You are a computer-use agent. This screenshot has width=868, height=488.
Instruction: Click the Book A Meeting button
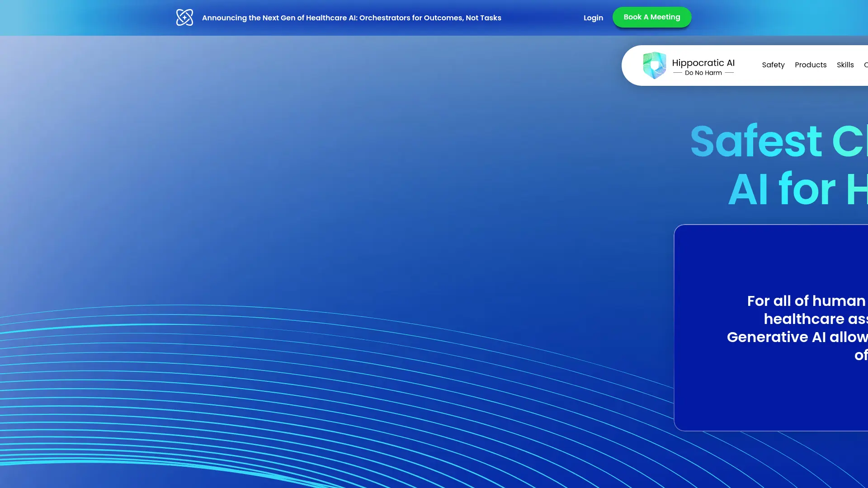651,17
